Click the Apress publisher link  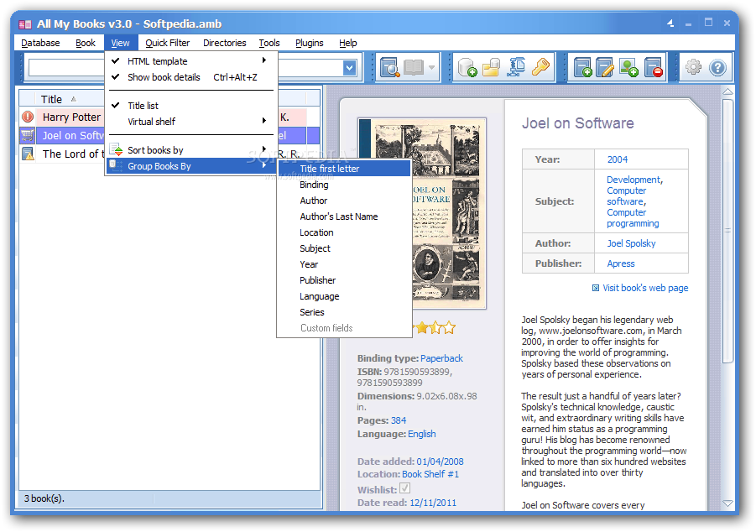coord(621,263)
